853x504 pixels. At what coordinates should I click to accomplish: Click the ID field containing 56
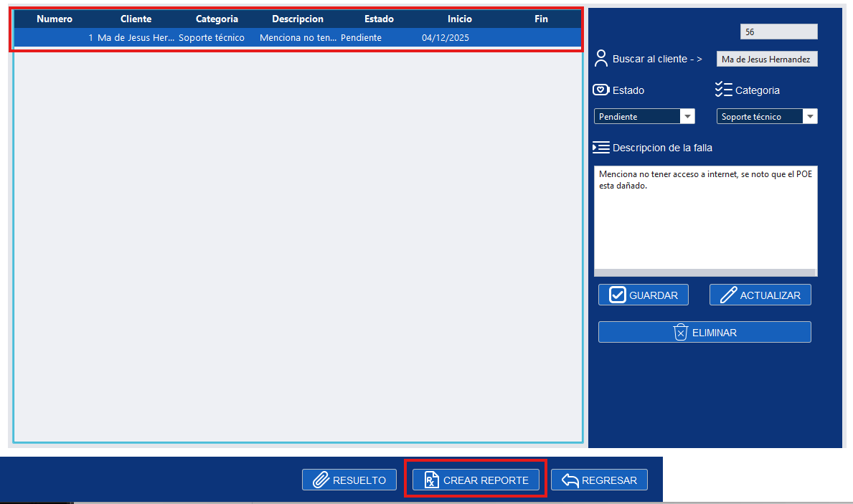coord(778,32)
